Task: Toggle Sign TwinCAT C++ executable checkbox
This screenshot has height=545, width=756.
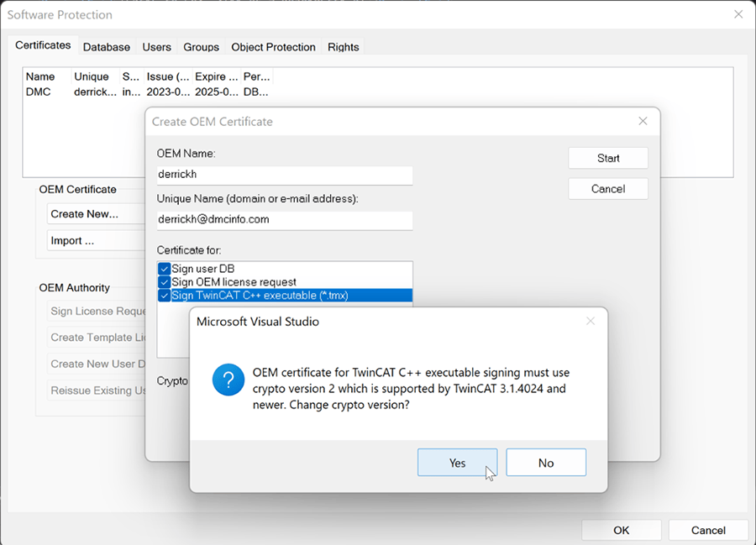Action: [164, 296]
